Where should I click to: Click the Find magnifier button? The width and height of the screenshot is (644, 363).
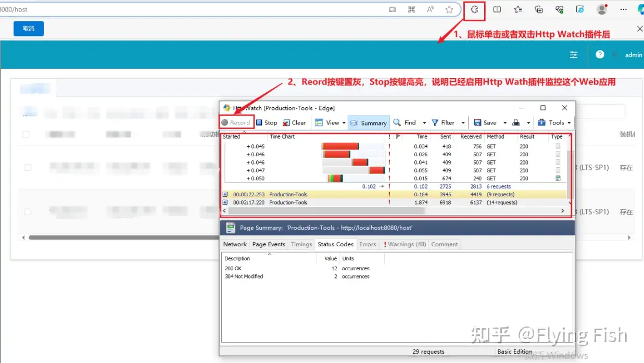pos(405,122)
